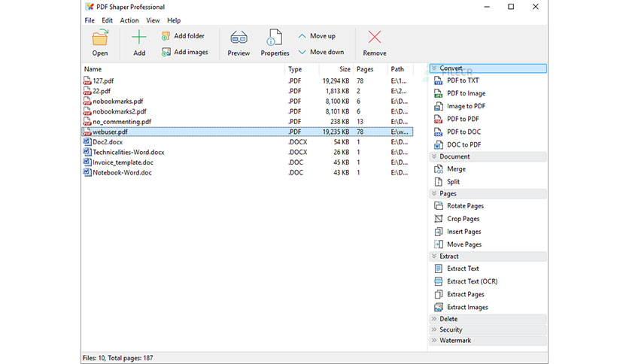Viewport: 629px width, 364px height.
Task: Select no_commenting.pdf in the list
Action: pyautogui.click(x=248, y=122)
